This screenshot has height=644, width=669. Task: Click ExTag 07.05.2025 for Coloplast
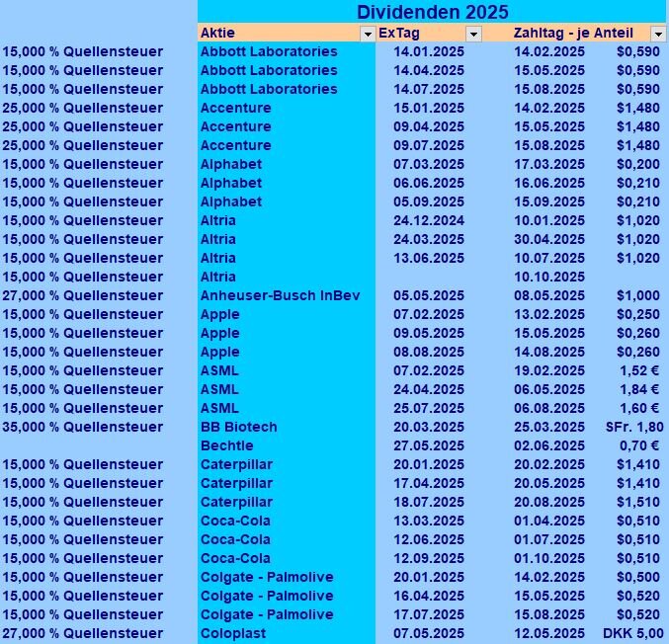coord(429,633)
